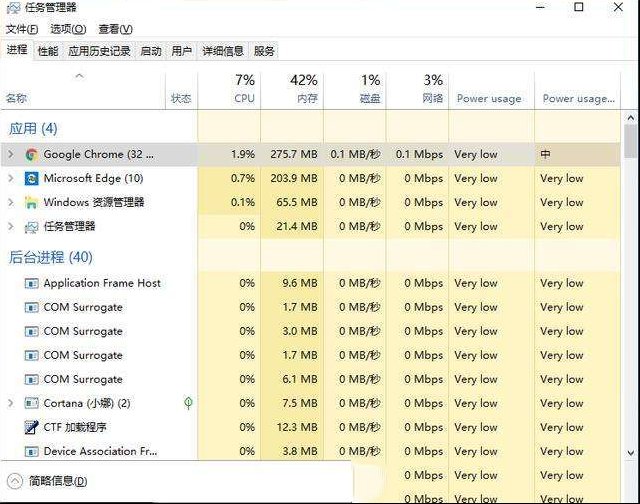Expand the Cortana (小娜) process group
The width and height of the screenshot is (640, 504).
[x=11, y=403]
